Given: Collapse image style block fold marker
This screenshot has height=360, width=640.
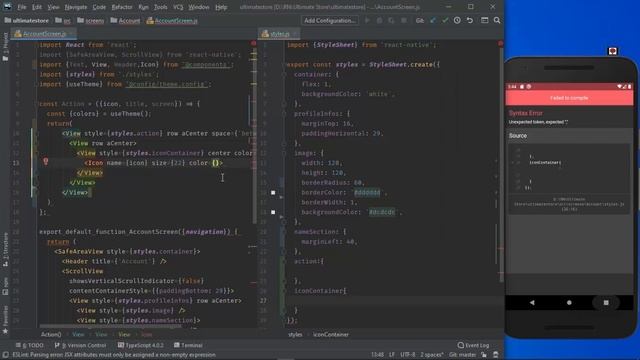Looking at the screenshot, I should coord(284,153).
